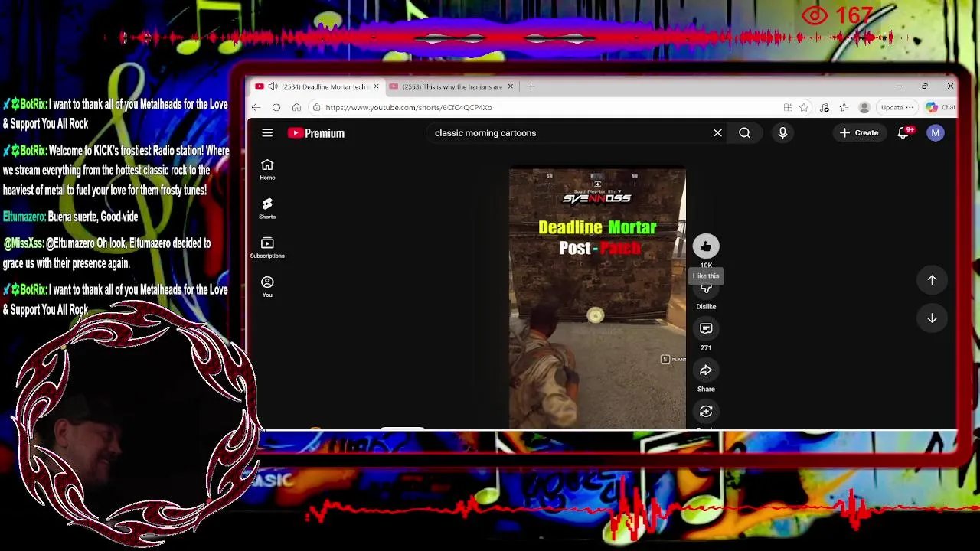Open the YouTube hamburger guide menu
Image resolution: width=980 pixels, height=551 pixels.
click(267, 133)
